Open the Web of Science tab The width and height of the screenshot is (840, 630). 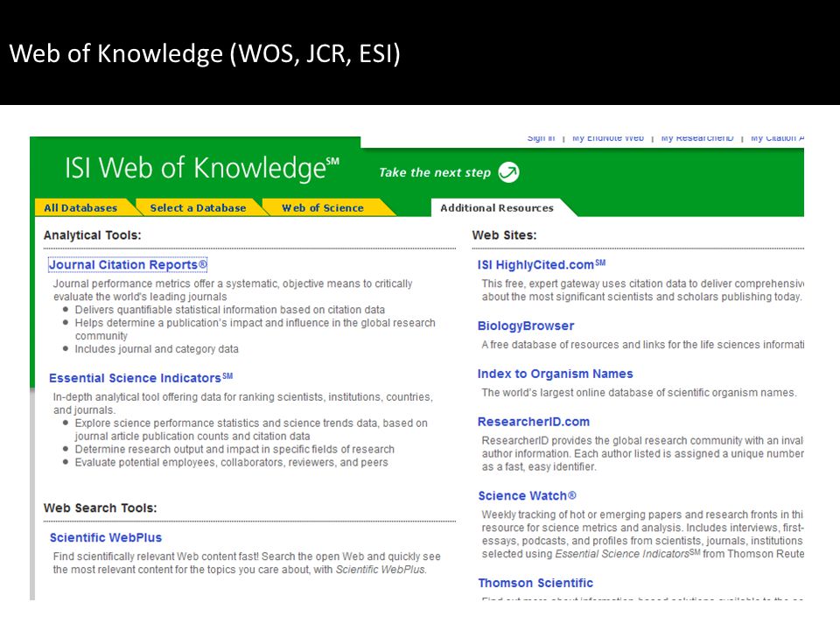tap(323, 208)
